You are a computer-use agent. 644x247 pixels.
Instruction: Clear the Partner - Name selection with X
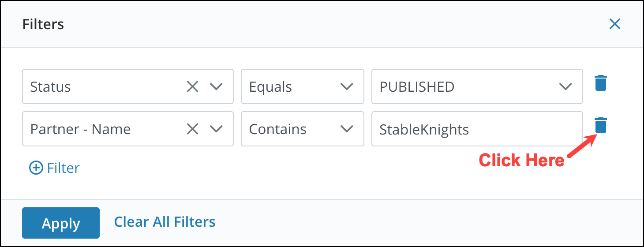(x=192, y=129)
